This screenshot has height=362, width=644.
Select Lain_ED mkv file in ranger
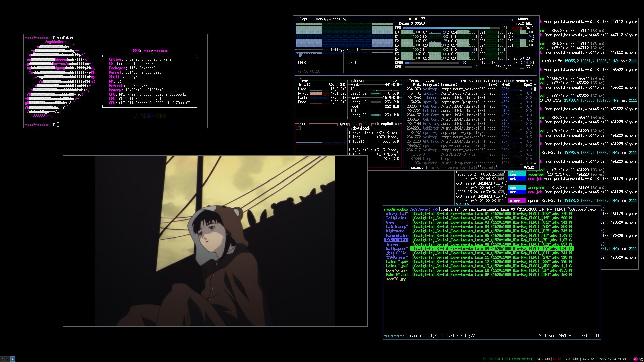click(492, 270)
